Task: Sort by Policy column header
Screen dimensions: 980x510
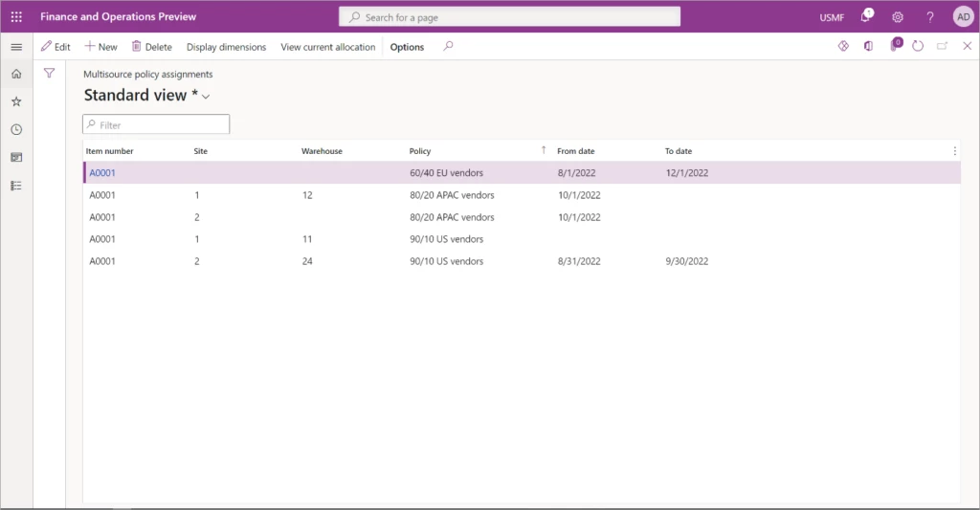Action: click(x=420, y=151)
